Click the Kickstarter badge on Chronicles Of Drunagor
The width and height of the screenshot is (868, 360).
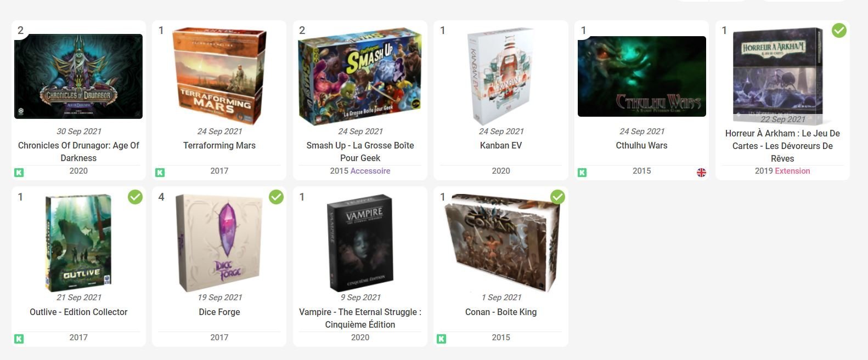click(x=19, y=173)
